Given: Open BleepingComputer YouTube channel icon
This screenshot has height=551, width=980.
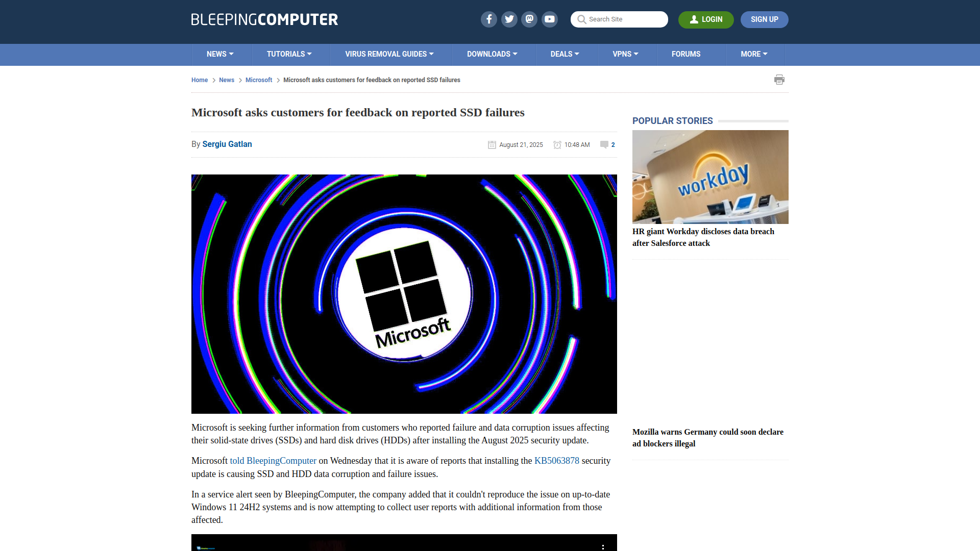Looking at the screenshot, I should (x=550, y=19).
